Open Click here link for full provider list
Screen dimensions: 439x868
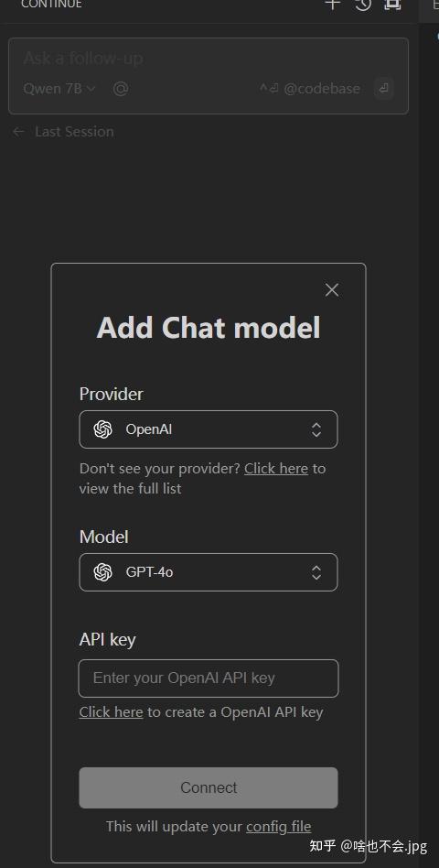tap(276, 468)
